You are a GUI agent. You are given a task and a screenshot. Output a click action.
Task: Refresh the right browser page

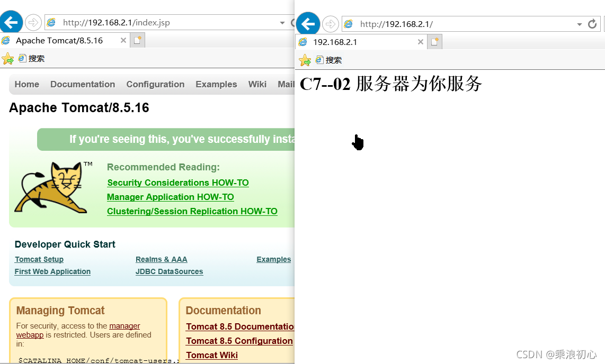(592, 24)
